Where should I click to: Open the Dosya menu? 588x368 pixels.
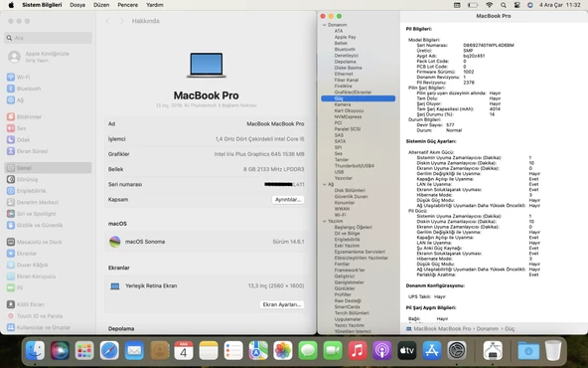pos(77,5)
